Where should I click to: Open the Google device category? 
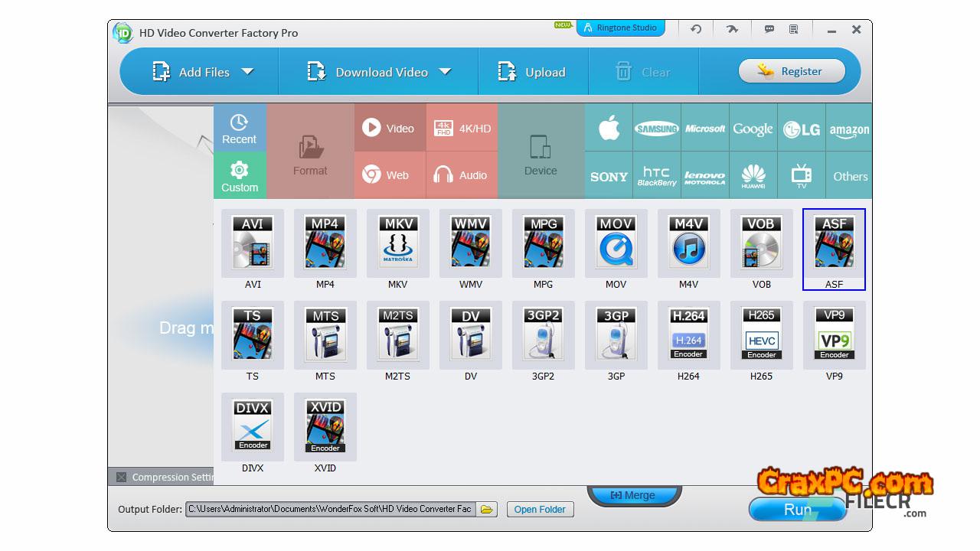pyautogui.click(x=753, y=128)
